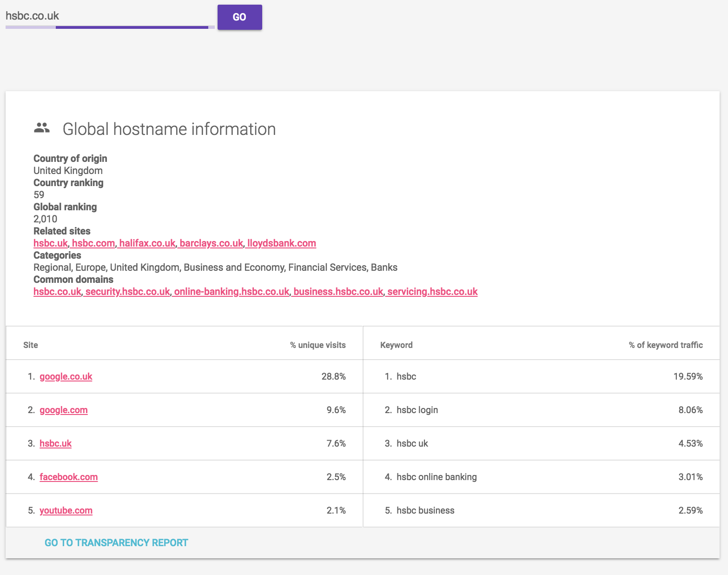Viewport: 728px width, 575px height.
Task: Open common domain servicing.hsbc.co.uk
Action: pos(432,292)
